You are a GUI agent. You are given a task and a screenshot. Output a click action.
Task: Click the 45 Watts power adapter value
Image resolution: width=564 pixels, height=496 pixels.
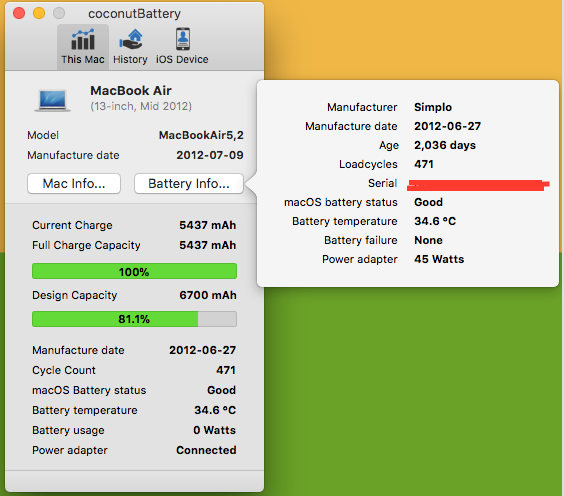[x=439, y=259]
